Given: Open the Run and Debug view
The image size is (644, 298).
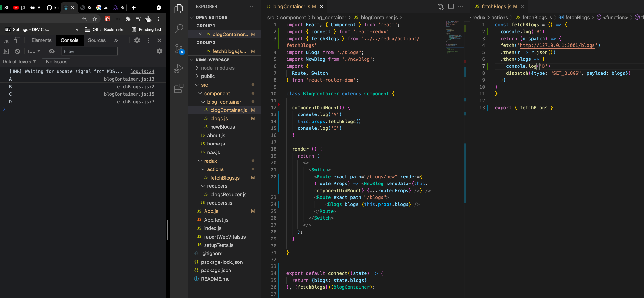Looking at the screenshot, I should click(x=178, y=68).
